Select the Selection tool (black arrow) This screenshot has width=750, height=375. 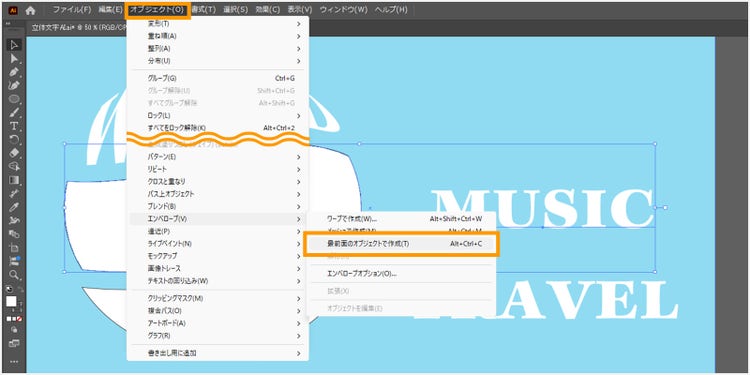click(x=14, y=45)
